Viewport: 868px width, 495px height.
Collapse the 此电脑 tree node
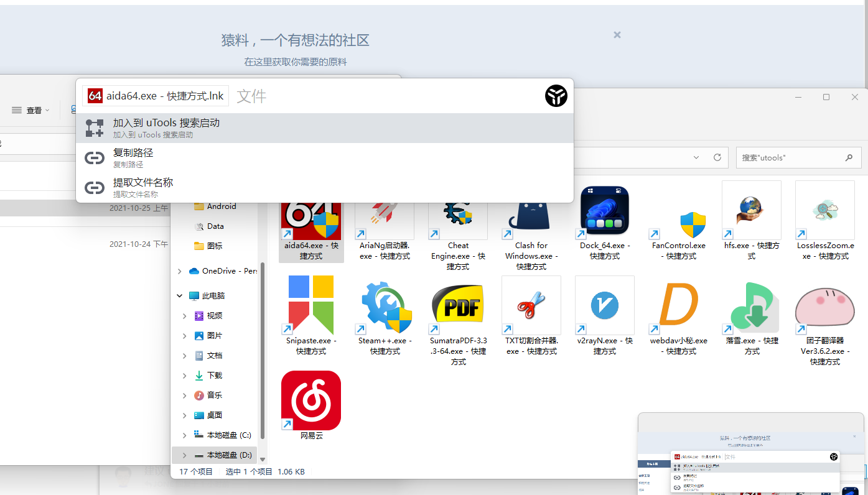pos(180,296)
